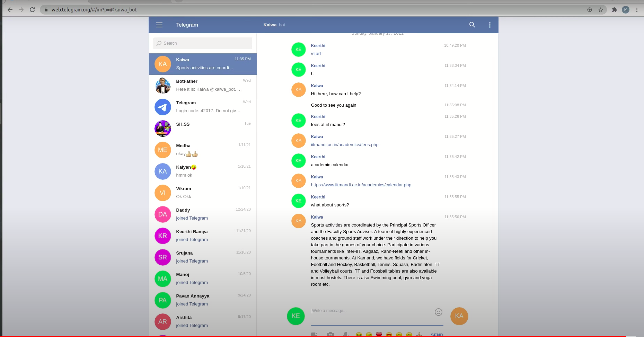The image size is (644, 337).
Task: Click the iitmandi.ac.in/academics/fees.php link
Action: tap(344, 145)
